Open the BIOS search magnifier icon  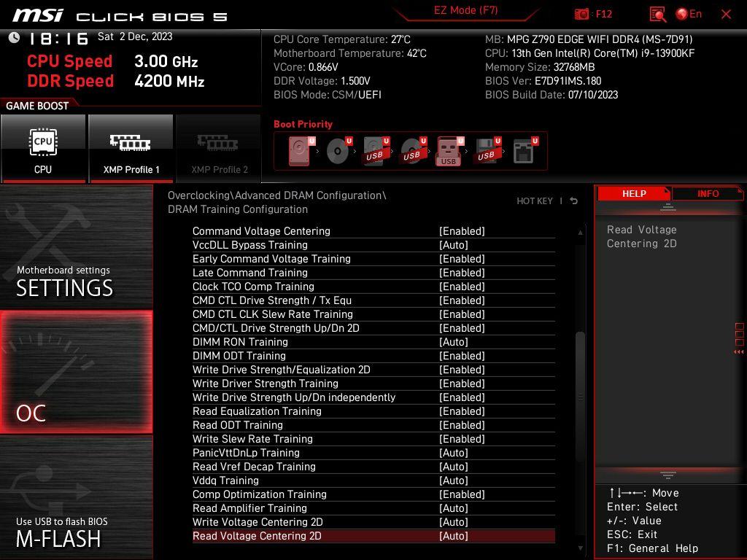[657, 15]
